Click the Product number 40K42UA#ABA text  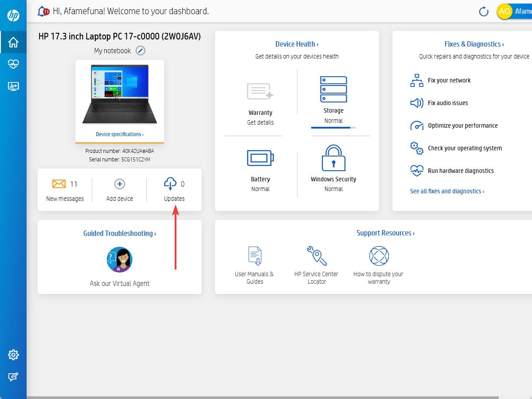click(x=120, y=151)
